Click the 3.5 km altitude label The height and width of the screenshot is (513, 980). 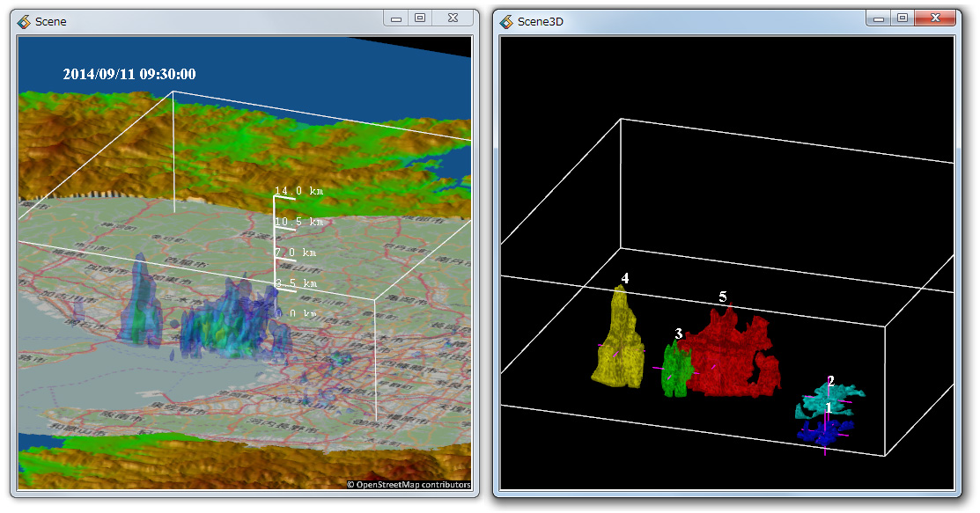[x=296, y=283]
